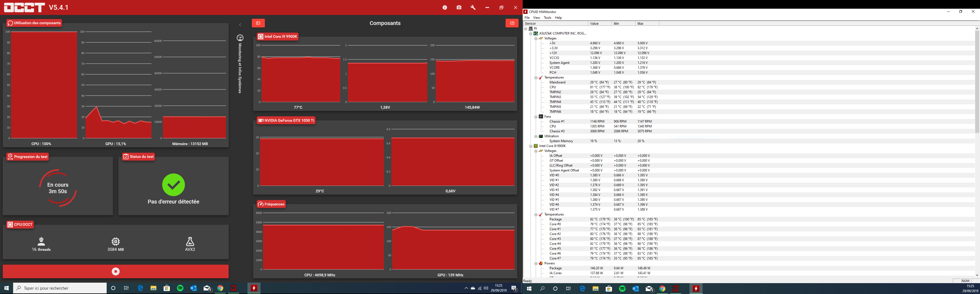Click the Windows search box on taskbar
The image size is (980, 294).
pyautogui.click(x=60, y=288)
